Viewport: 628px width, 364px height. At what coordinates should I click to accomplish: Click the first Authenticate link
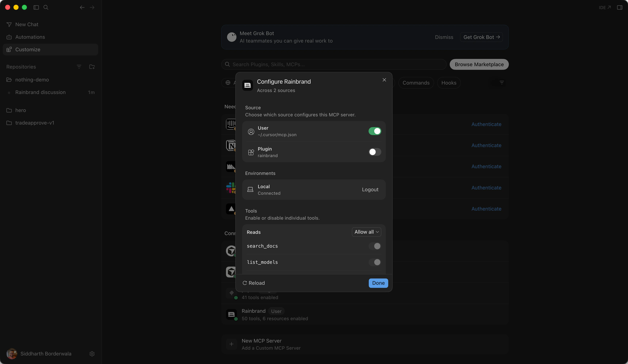[486, 124]
